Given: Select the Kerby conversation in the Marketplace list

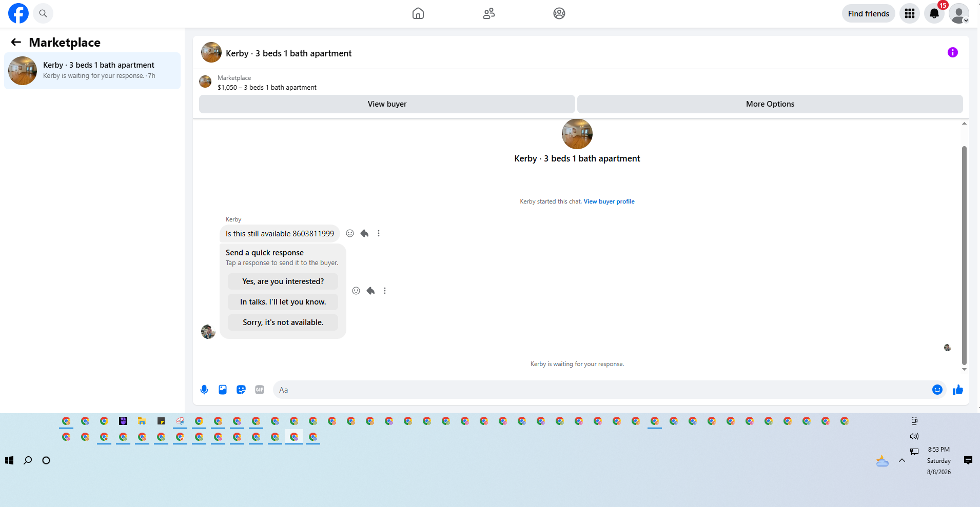Looking at the screenshot, I should pyautogui.click(x=92, y=71).
